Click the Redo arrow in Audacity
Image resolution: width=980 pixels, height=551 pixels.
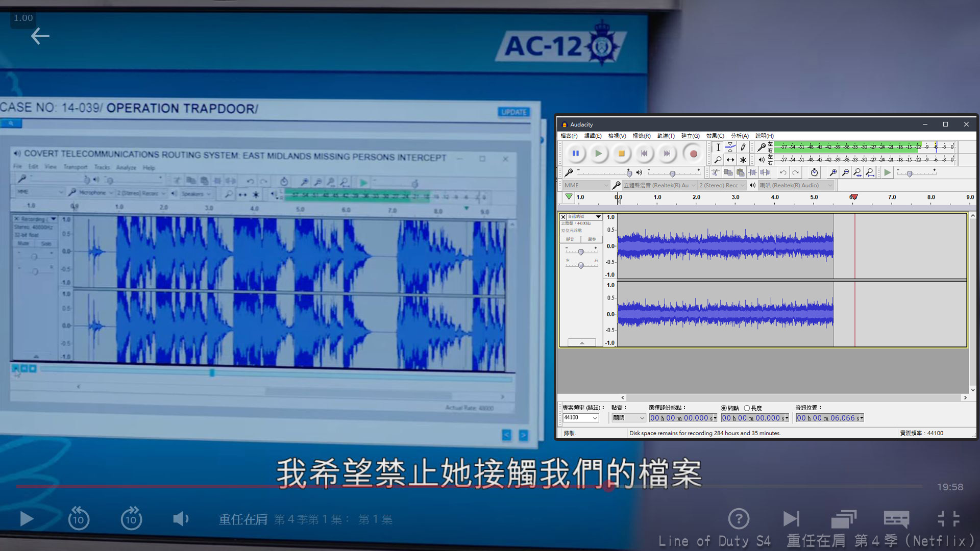pos(795,172)
